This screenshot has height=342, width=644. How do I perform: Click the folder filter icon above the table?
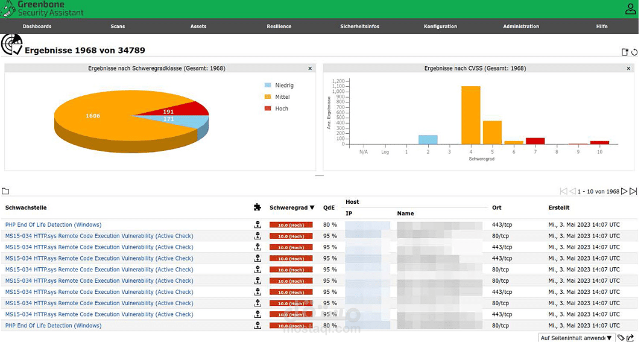(x=5, y=191)
